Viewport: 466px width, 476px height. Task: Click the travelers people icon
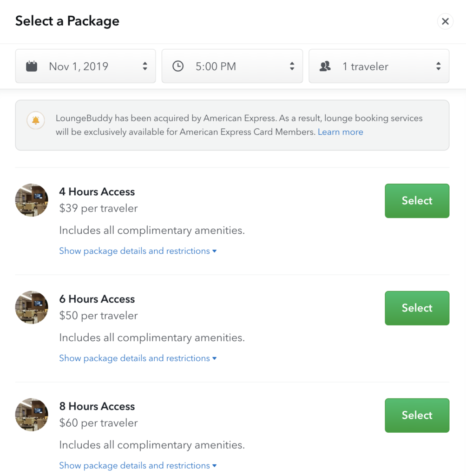point(325,66)
